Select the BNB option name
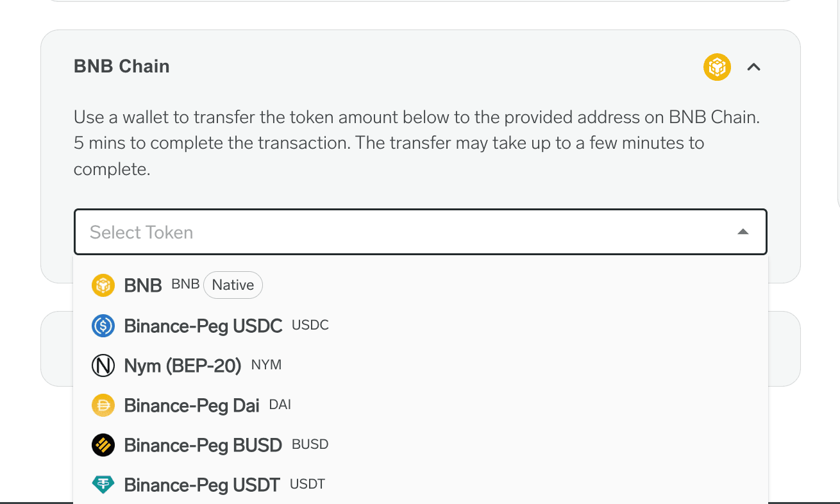Viewport: 840px width, 504px height. pos(143,285)
